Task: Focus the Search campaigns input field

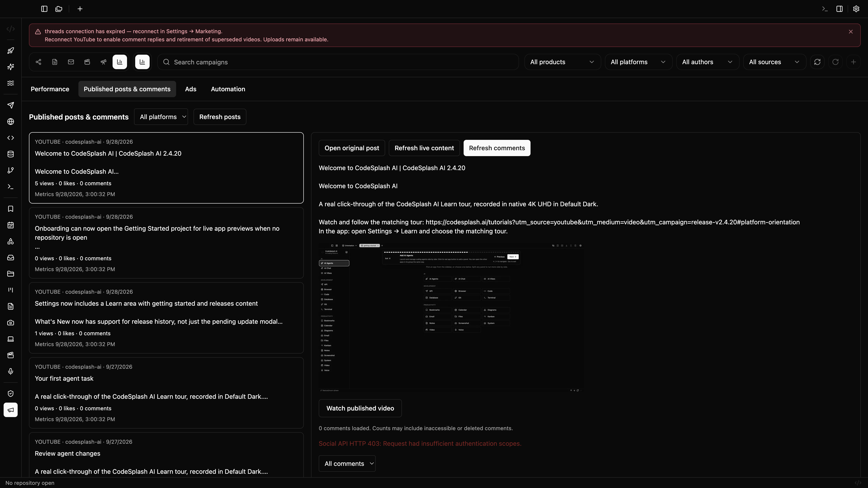Action: point(338,62)
